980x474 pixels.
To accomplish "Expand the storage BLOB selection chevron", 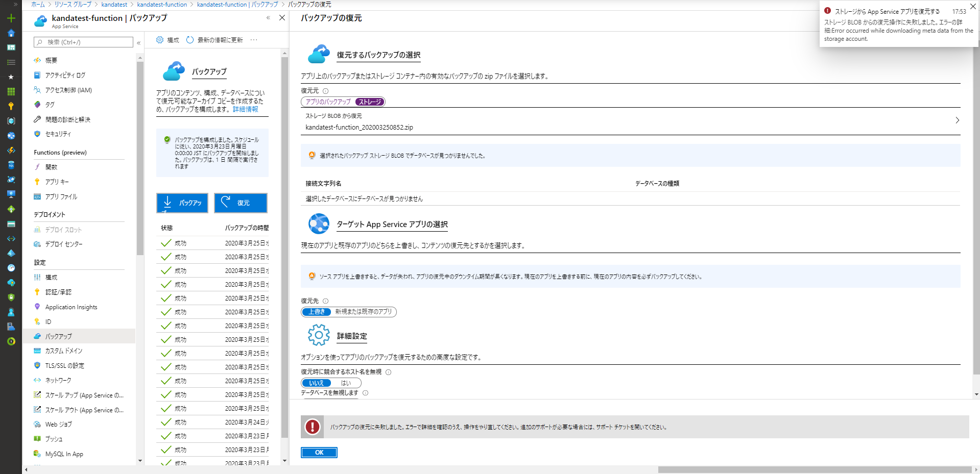I will 957,120.
